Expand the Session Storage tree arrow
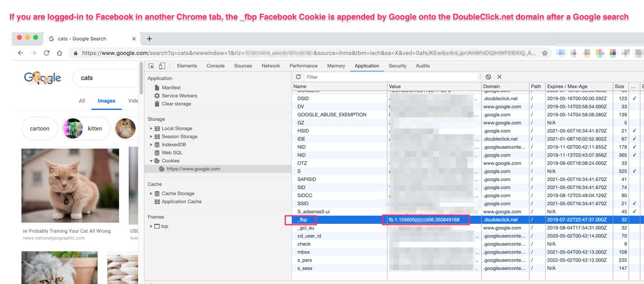This screenshot has height=284, width=644. pos(151,136)
